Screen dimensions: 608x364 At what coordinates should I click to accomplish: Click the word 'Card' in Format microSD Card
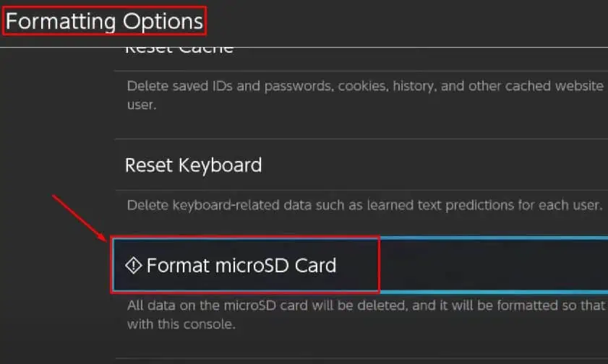pyautogui.click(x=315, y=266)
